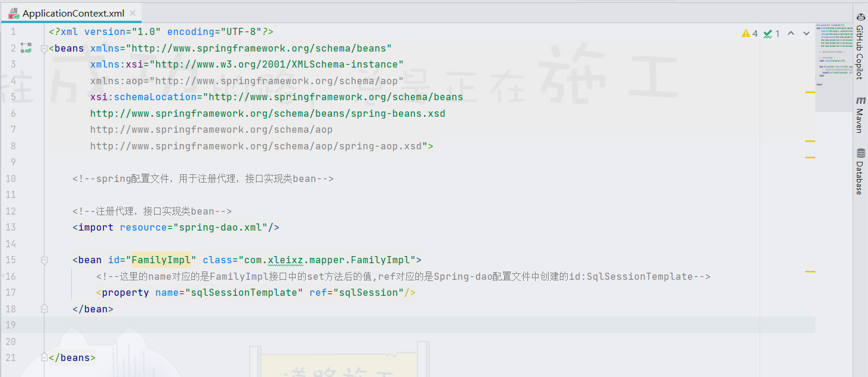Click the closing </beans> tag on line 21
The height and width of the screenshot is (377, 868).
[72, 358]
